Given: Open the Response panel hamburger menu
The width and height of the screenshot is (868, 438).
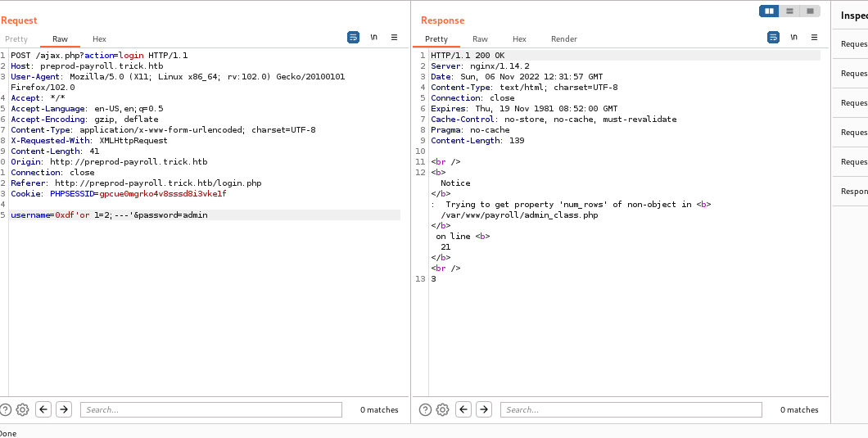Looking at the screenshot, I should pyautogui.click(x=814, y=38).
